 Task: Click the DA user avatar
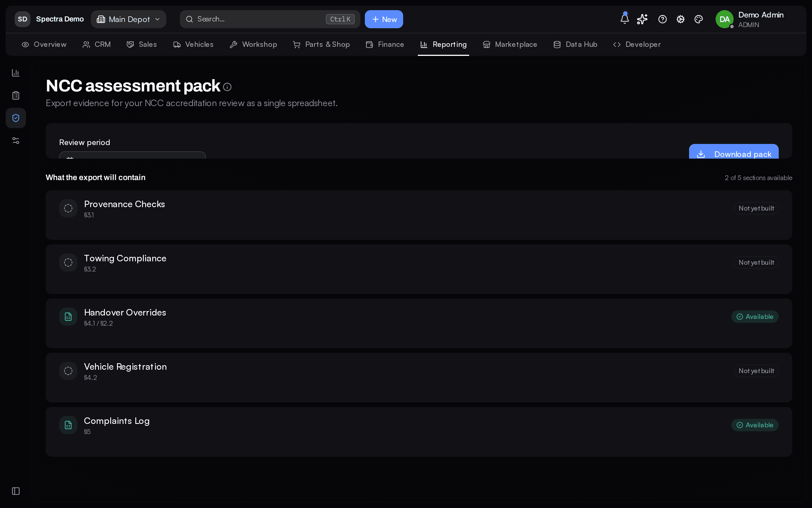pos(724,19)
